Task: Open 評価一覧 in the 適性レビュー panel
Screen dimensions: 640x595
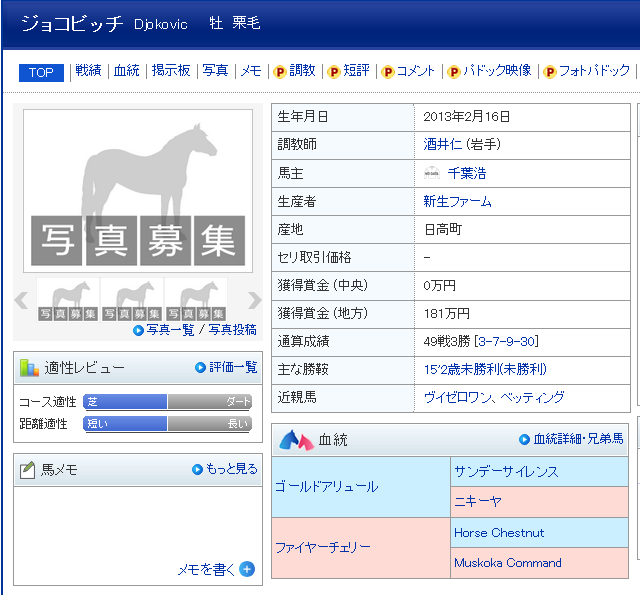Action: point(226,367)
